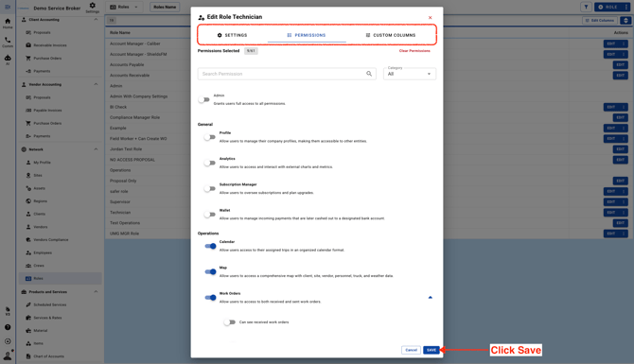Open the Settings gear icon

tap(92, 7)
